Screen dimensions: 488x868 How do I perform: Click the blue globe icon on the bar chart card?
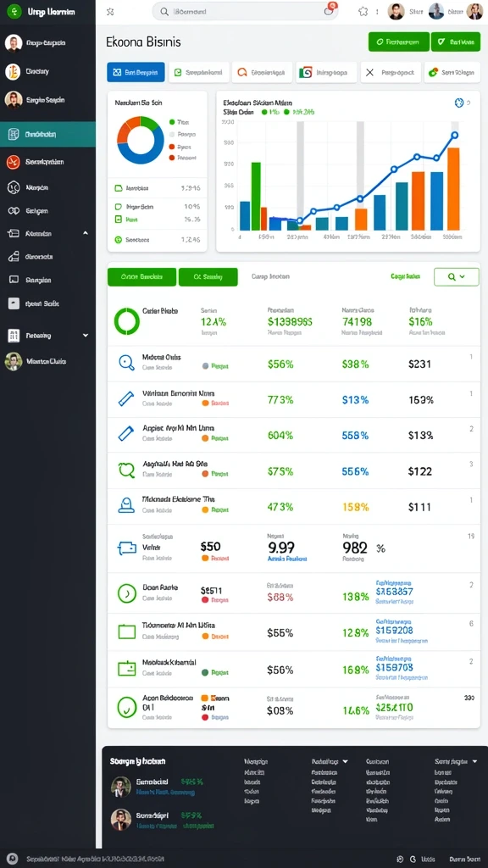[x=458, y=103]
